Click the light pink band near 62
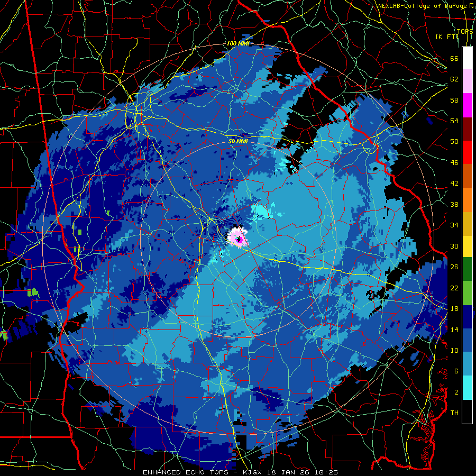Image resolution: width=476 pixels, height=476 pixels. (x=467, y=81)
